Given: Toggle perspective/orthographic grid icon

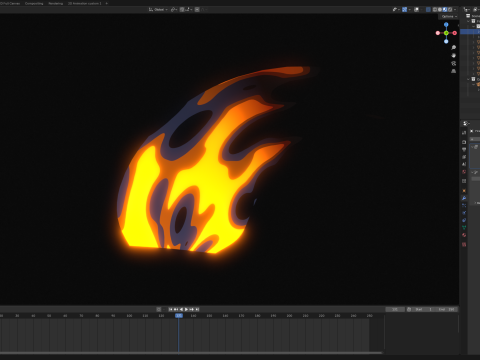Looking at the screenshot, I should [453, 71].
